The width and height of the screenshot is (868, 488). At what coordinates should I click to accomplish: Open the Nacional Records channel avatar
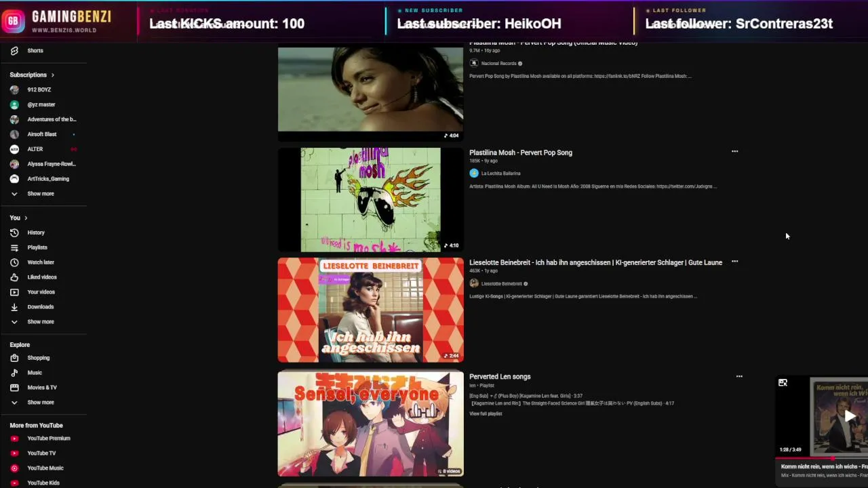[x=474, y=63]
